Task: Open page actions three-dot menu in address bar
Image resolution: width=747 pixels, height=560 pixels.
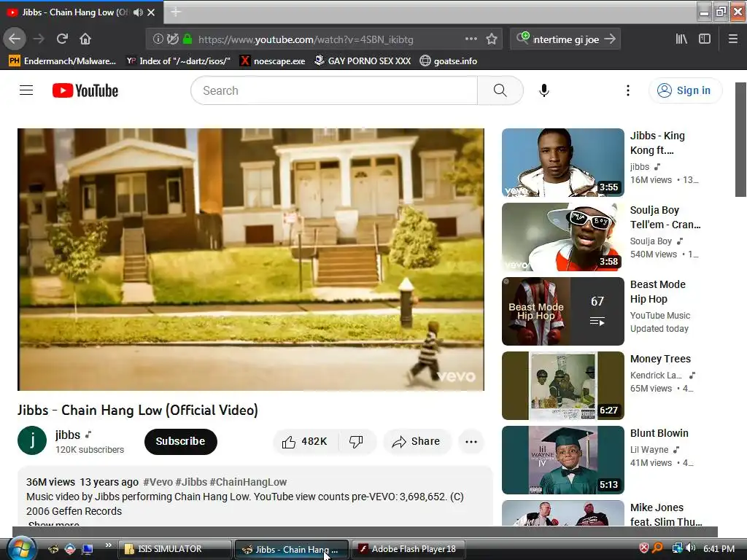Action: 471,39
